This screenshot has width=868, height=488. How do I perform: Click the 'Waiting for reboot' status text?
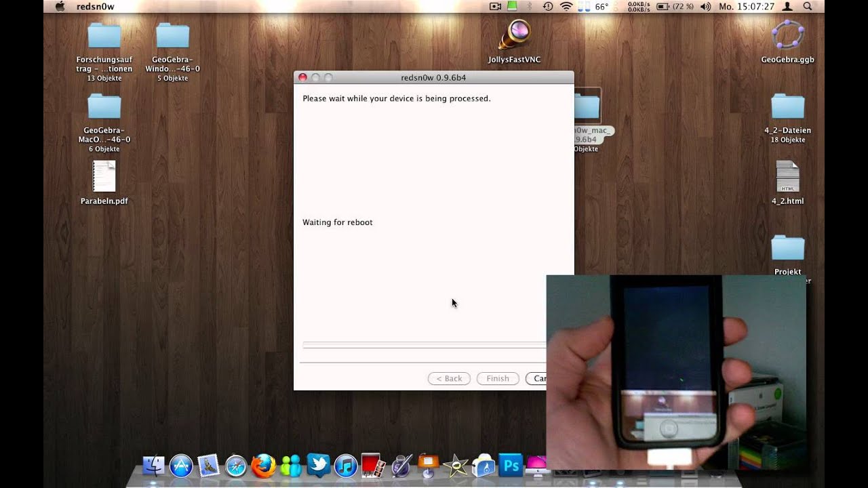(338, 222)
